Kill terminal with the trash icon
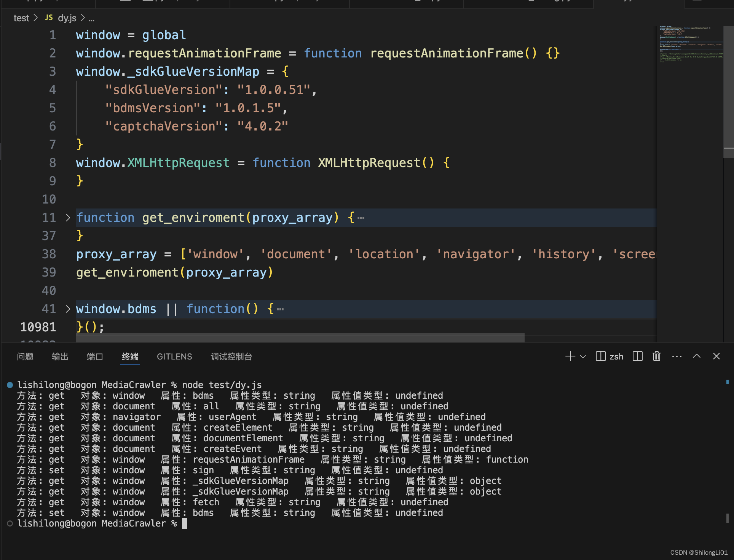The image size is (734, 560). (657, 356)
